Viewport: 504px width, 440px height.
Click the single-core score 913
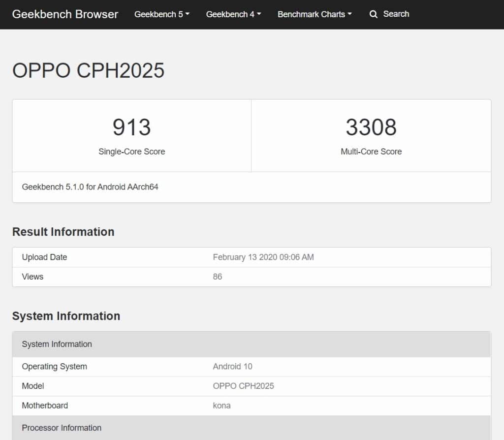132,127
